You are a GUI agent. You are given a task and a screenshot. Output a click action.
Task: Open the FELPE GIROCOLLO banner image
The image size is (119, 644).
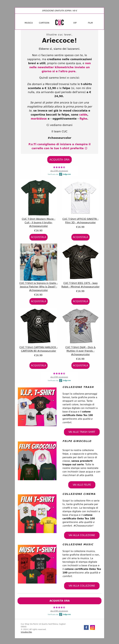[x=37, y=461]
